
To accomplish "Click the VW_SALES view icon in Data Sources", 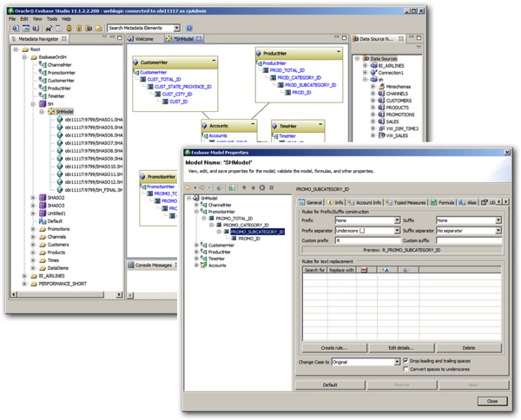I will pyautogui.click(x=381, y=135).
